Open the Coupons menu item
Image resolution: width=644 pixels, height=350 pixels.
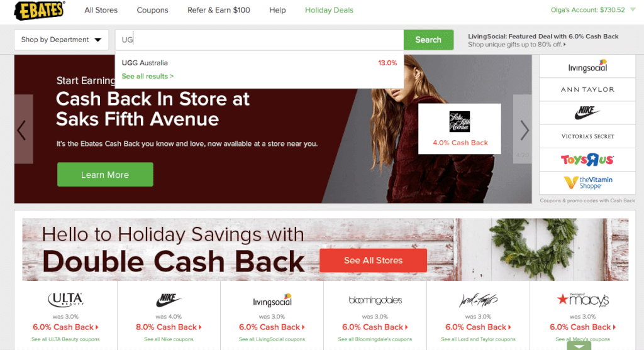152,10
